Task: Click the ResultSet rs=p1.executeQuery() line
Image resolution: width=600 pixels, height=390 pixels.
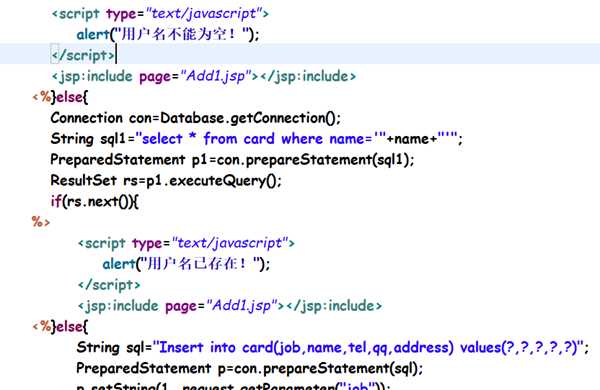Action: click(166, 180)
